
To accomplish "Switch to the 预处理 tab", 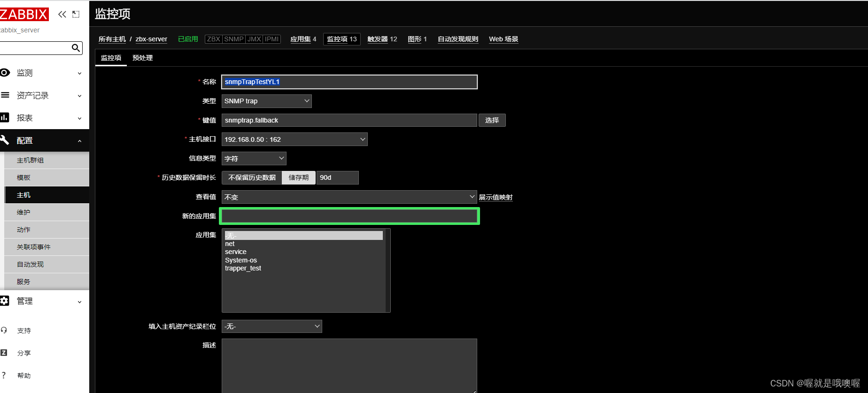I will pyautogui.click(x=143, y=58).
